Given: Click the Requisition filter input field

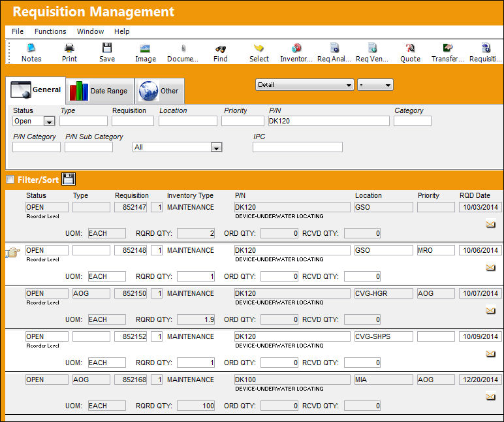Looking at the screenshot, I should click(x=133, y=121).
